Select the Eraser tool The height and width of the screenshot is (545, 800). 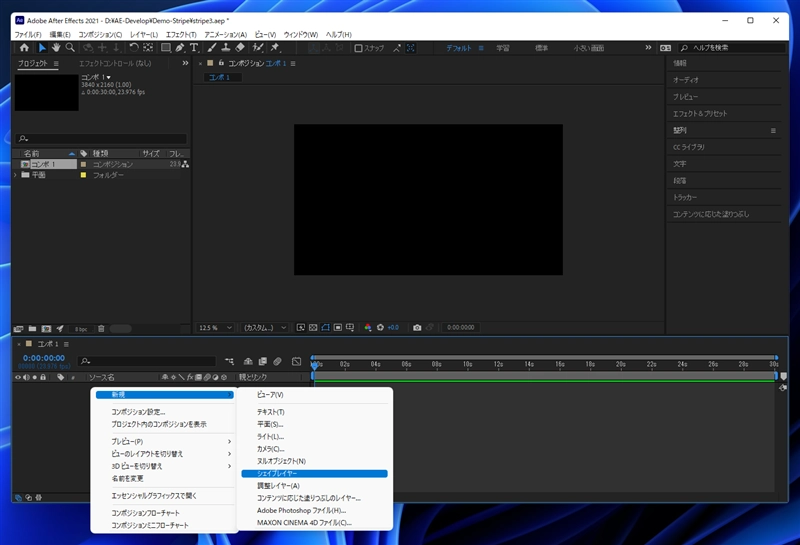pos(240,48)
